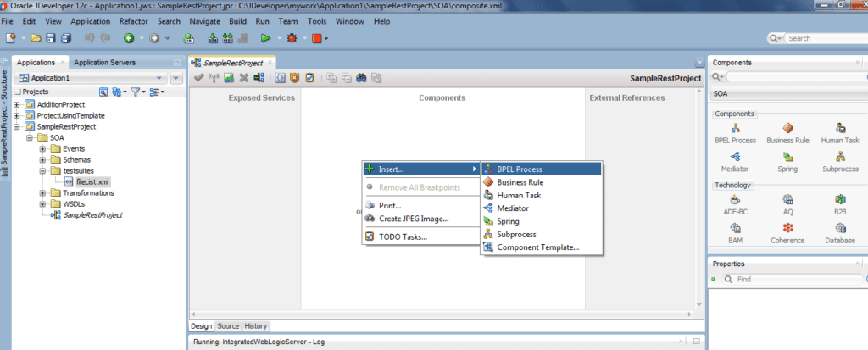Image resolution: width=868 pixels, height=350 pixels.
Task: Expand the Events folder
Action: (x=43, y=149)
